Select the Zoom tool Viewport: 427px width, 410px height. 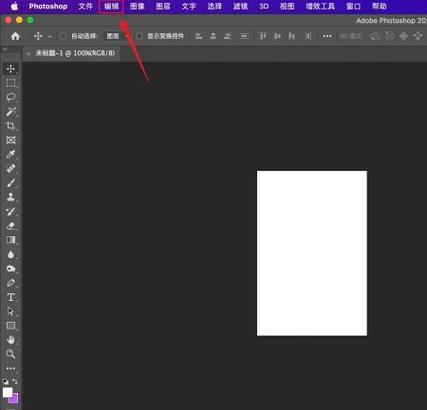11,354
